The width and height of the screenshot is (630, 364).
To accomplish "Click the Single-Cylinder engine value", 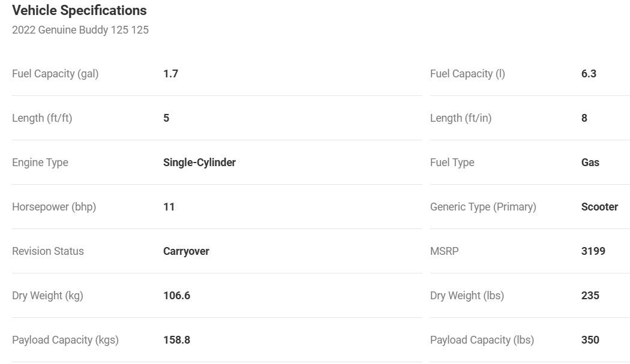I will (199, 163).
